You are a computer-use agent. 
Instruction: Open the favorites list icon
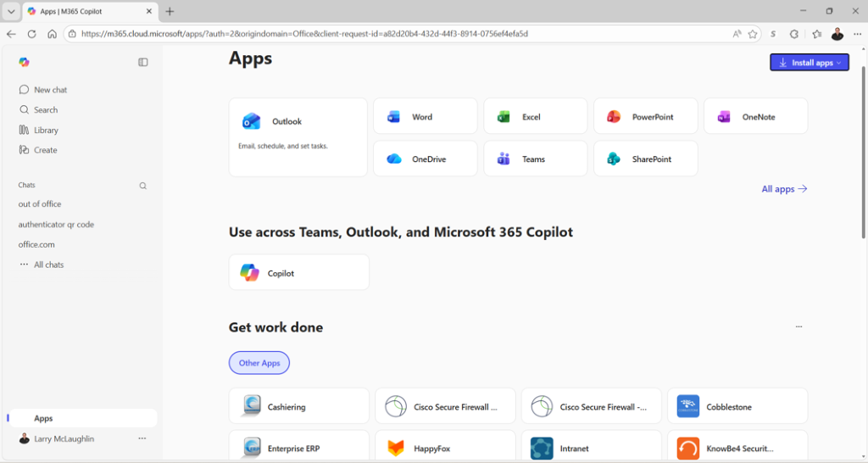(x=816, y=34)
